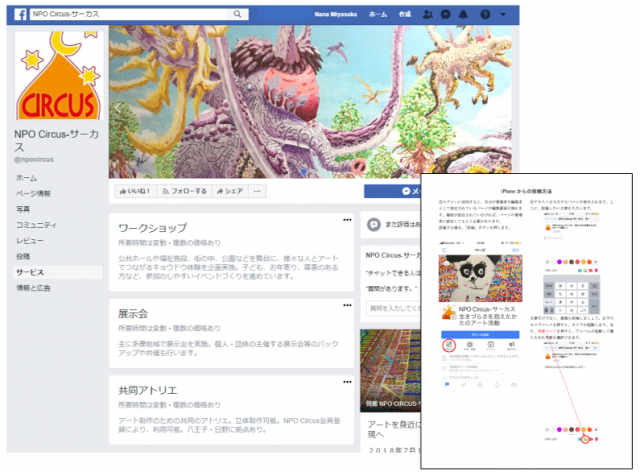The width and height of the screenshot is (640, 472).
Task: Open options menu for 展示会 card
Action: click(347, 305)
